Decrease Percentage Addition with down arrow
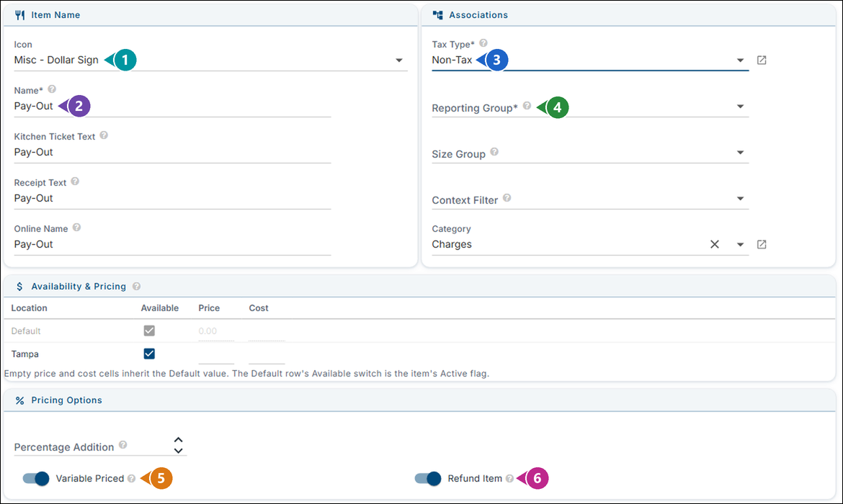Image resolution: width=843 pixels, height=504 pixels. 179,450
